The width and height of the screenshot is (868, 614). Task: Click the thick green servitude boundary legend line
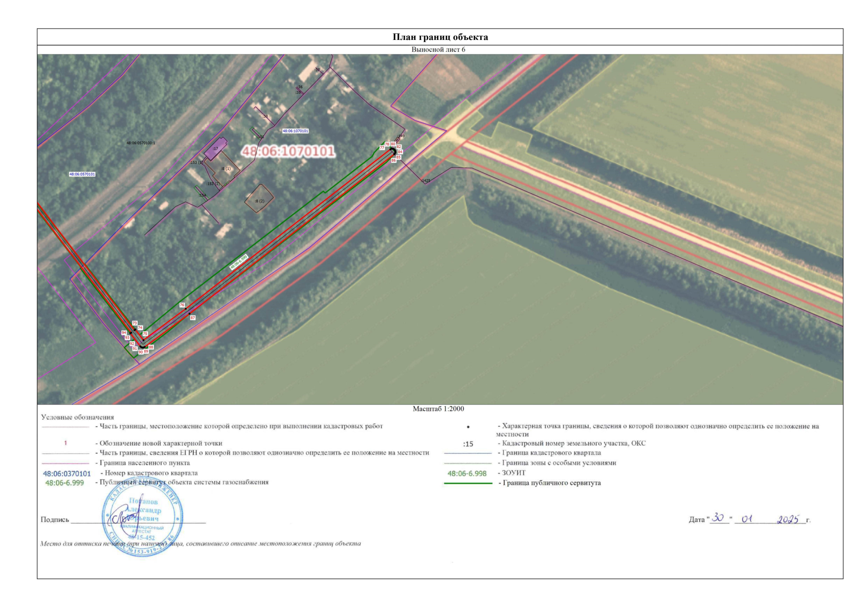point(468,483)
